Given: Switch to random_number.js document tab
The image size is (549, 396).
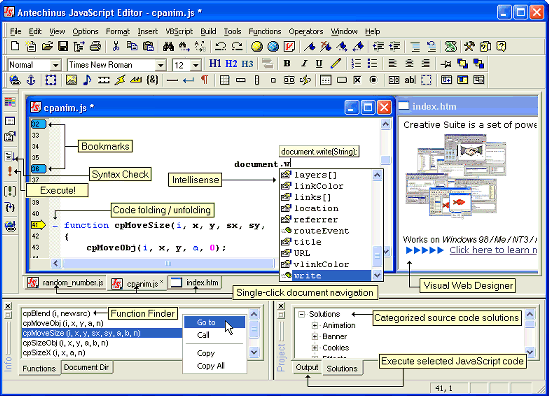Looking at the screenshot, I should (66, 283).
